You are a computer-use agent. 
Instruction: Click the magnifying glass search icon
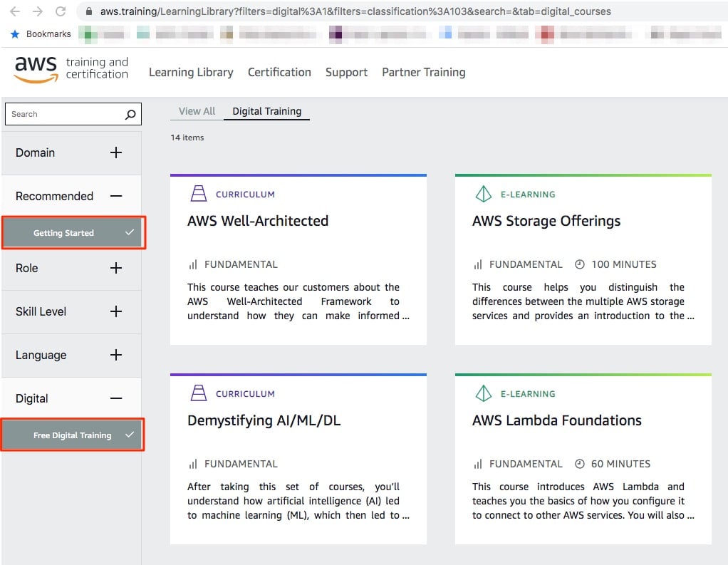coord(129,114)
